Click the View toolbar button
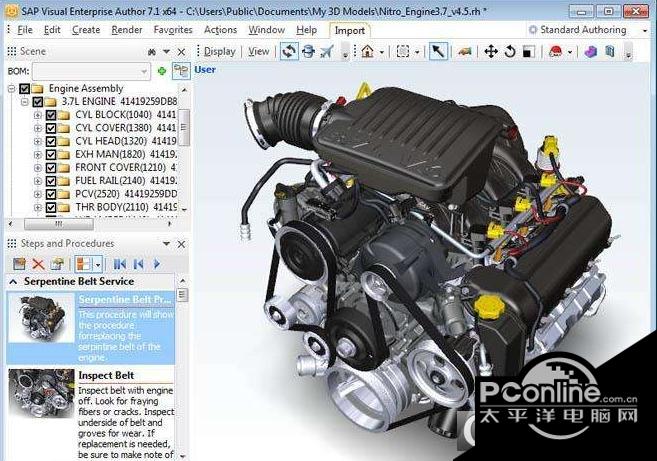 pyautogui.click(x=259, y=52)
